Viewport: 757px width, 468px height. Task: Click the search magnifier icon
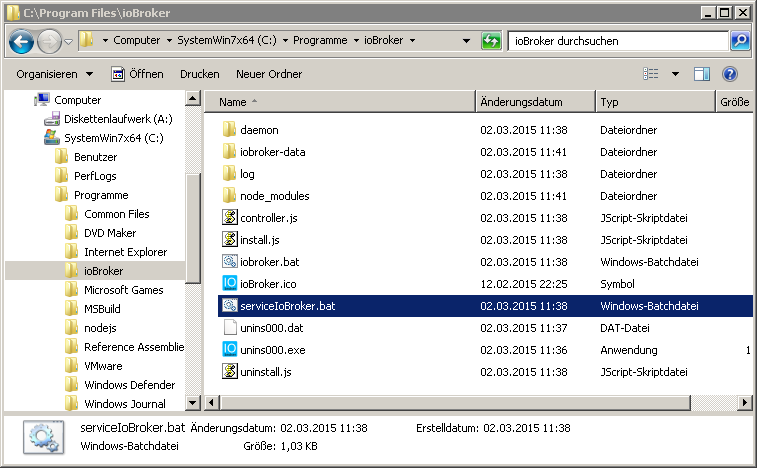pyautogui.click(x=740, y=41)
